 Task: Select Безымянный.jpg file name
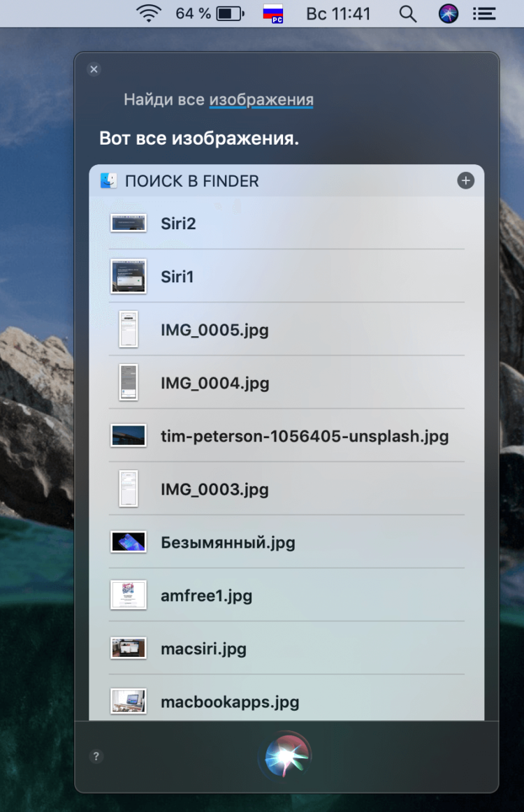point(228,543)
